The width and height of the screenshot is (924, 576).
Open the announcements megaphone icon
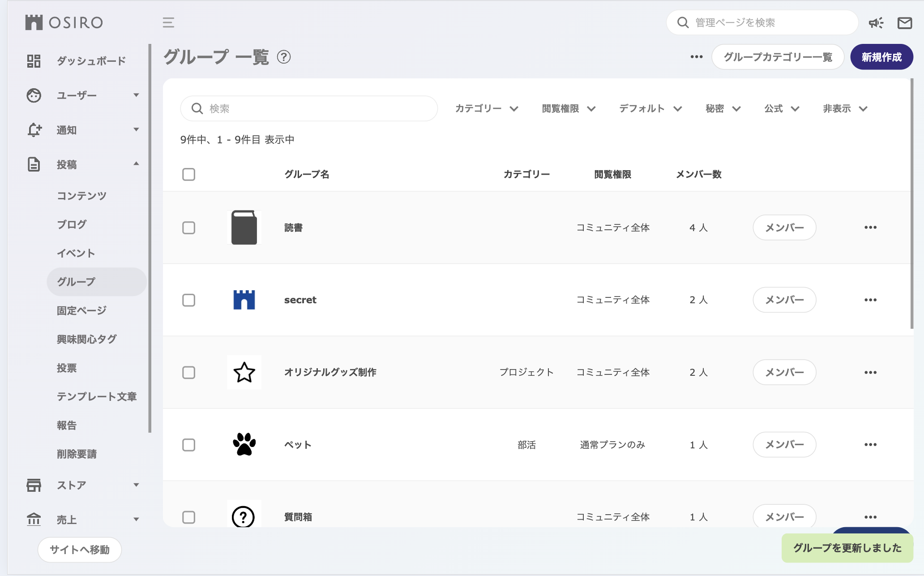(x=876, y=23)
